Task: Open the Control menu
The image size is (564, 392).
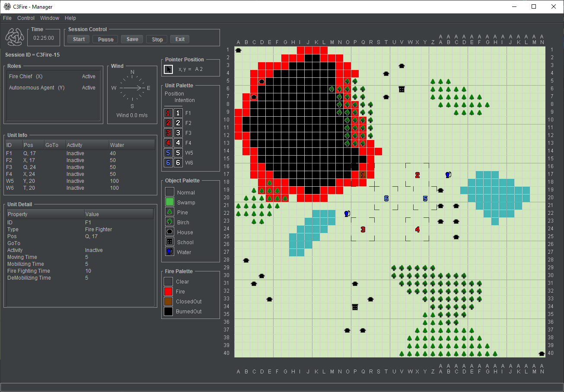Action: tap(26, 18)
